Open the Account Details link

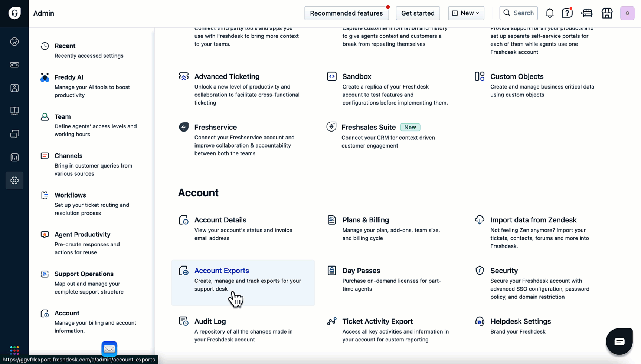pos(220,220)
